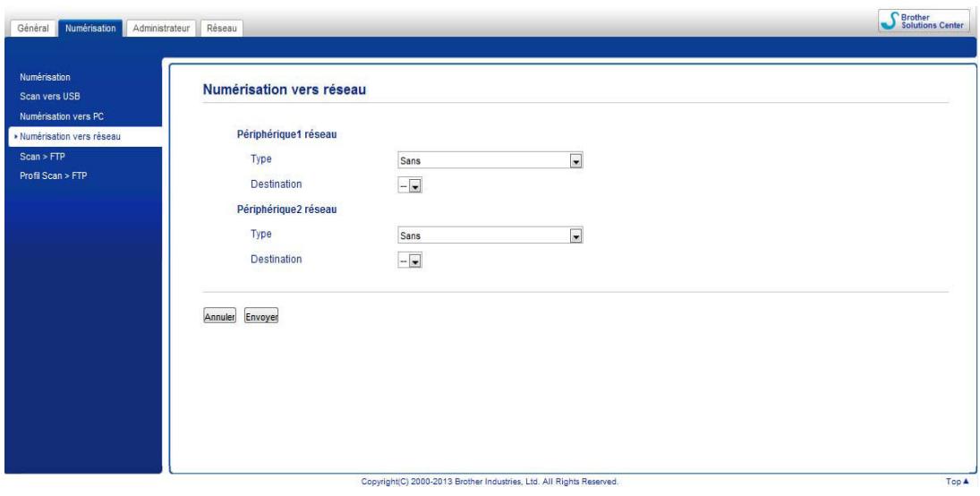980x496 pixels.
Task: Select the Numérisation tab
Action: [x=90, y=28]
